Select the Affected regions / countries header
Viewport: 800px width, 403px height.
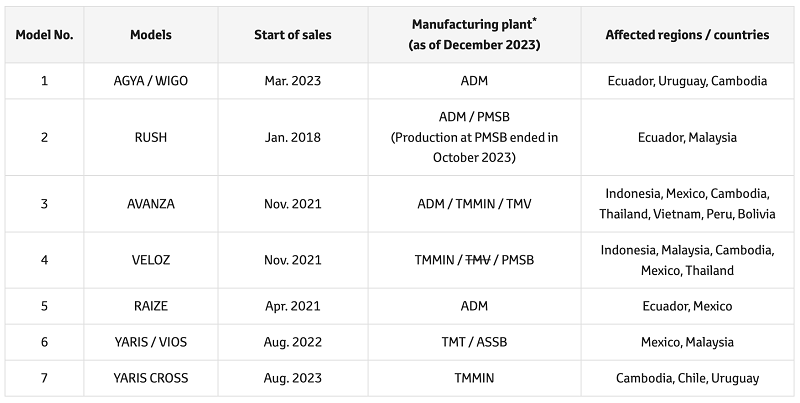pos(687,35)
